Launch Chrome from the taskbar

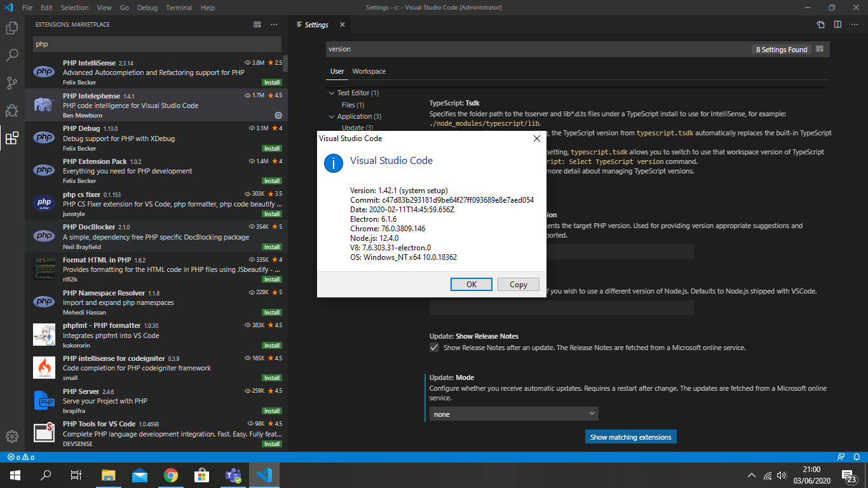pos(170,475)
